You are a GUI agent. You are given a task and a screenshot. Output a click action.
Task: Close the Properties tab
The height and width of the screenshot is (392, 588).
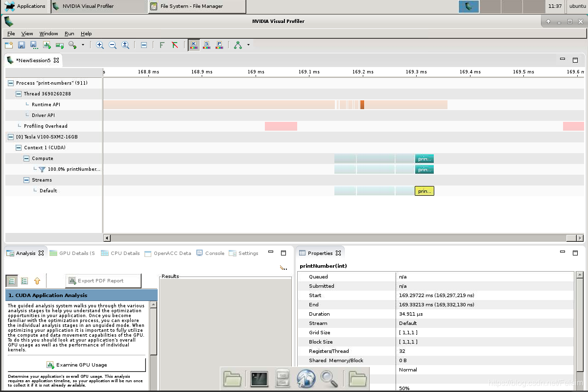(x=338, y=254)
